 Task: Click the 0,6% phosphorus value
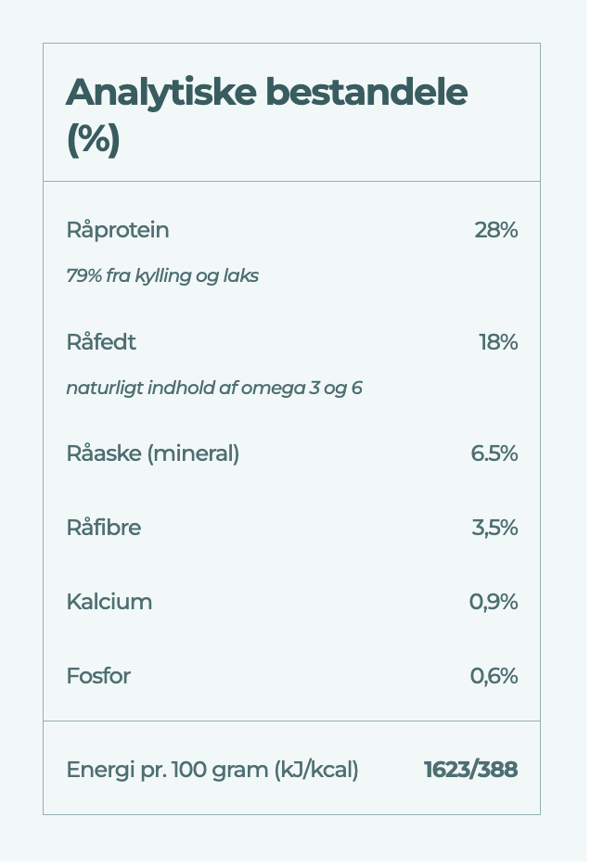[494, 676]
